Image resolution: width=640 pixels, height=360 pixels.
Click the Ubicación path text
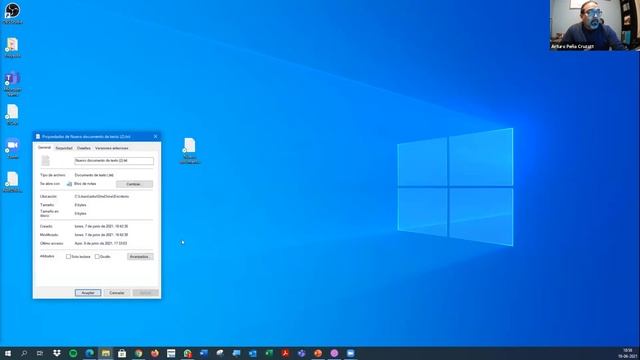tap(102, 196)
